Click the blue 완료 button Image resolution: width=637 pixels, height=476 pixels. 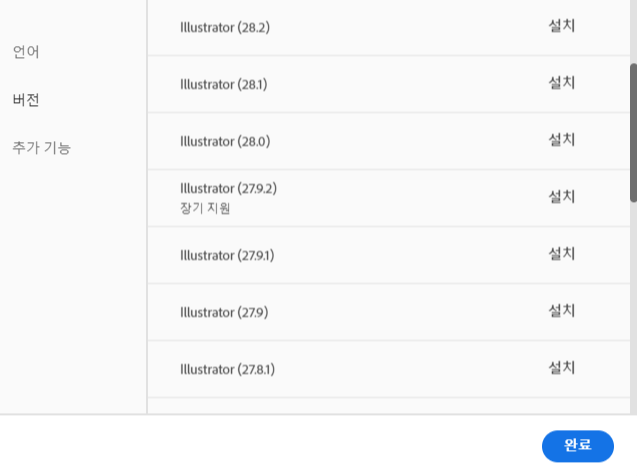tap(577, 446)
